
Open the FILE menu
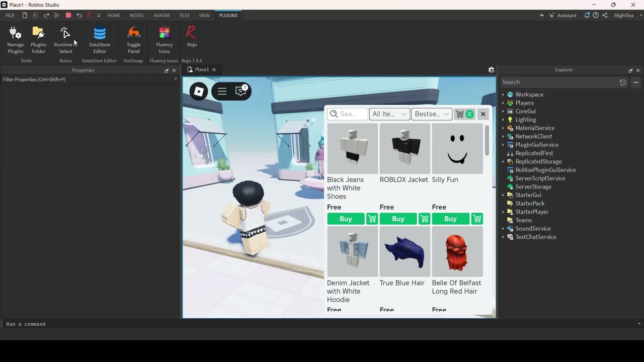10,16
